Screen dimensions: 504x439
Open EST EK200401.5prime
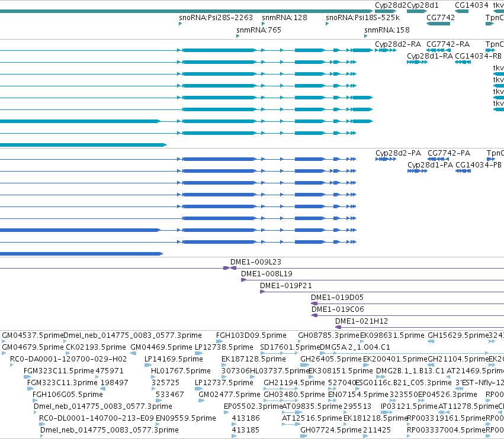click(x=396, y=359)
